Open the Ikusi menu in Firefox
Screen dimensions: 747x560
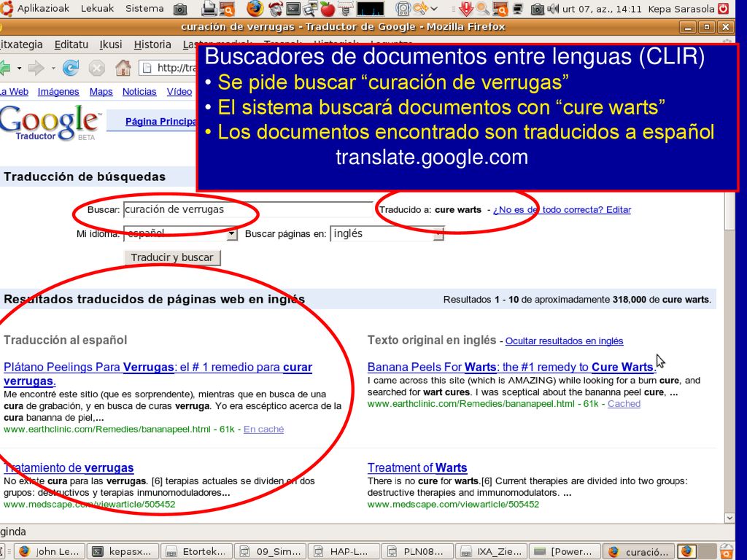(x=111, y=44)
